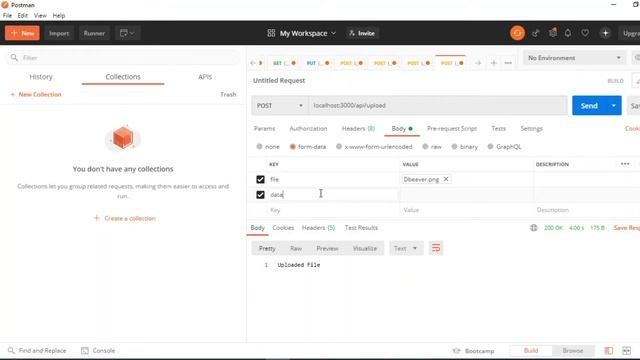
Task: Open the notifications bell icon
Action: 568,33
